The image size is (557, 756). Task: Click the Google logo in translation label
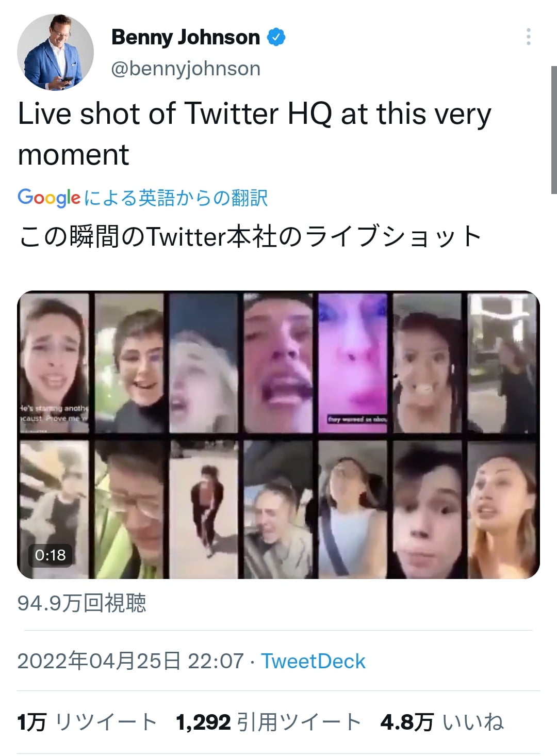[49, 198]
